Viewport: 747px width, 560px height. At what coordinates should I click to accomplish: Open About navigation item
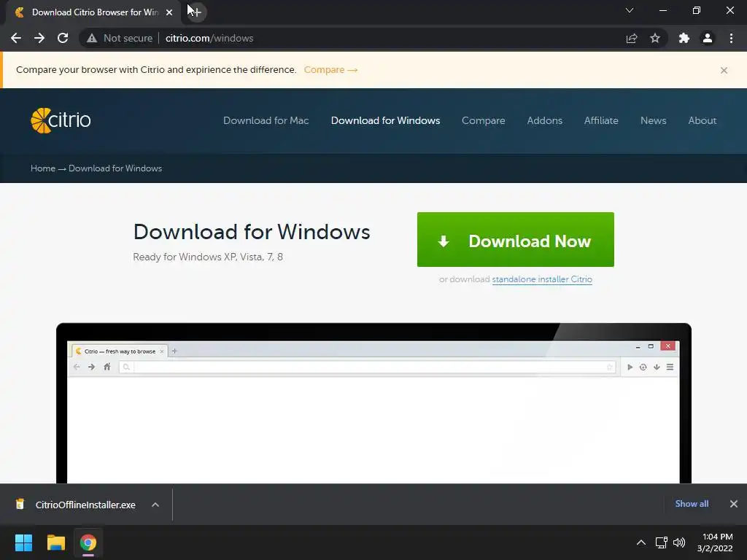tap(703, 120)
